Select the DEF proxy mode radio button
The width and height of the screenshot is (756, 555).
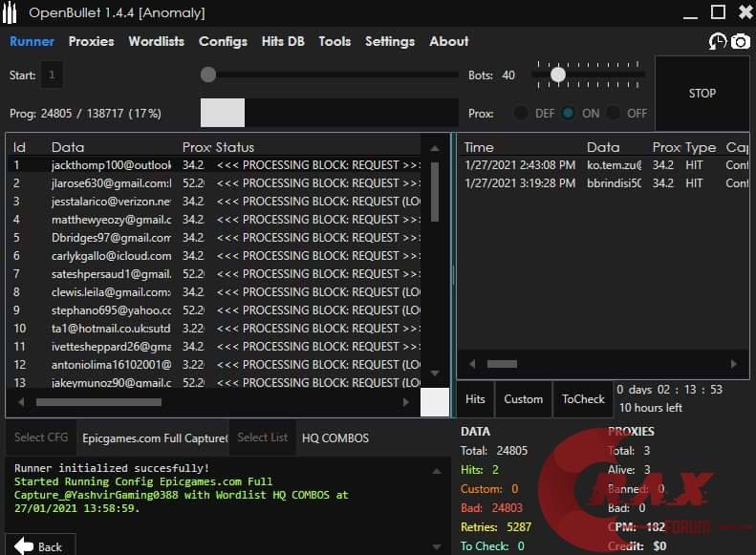coord(521,113)
